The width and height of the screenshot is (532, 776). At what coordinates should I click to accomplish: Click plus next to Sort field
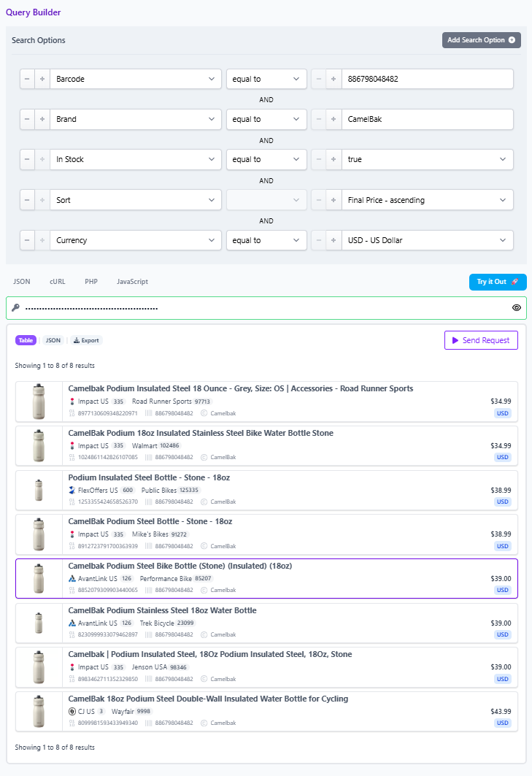(x=42, y=200)
